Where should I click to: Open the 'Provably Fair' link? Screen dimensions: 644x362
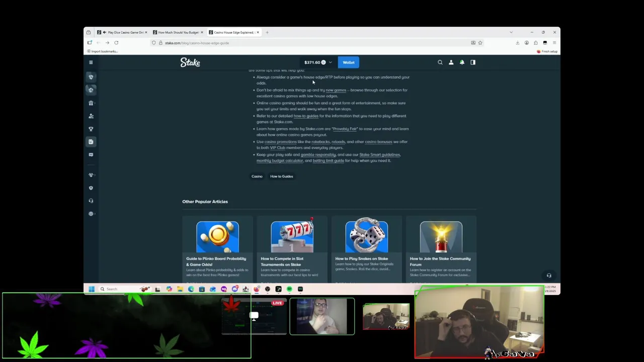click(345, 129)
